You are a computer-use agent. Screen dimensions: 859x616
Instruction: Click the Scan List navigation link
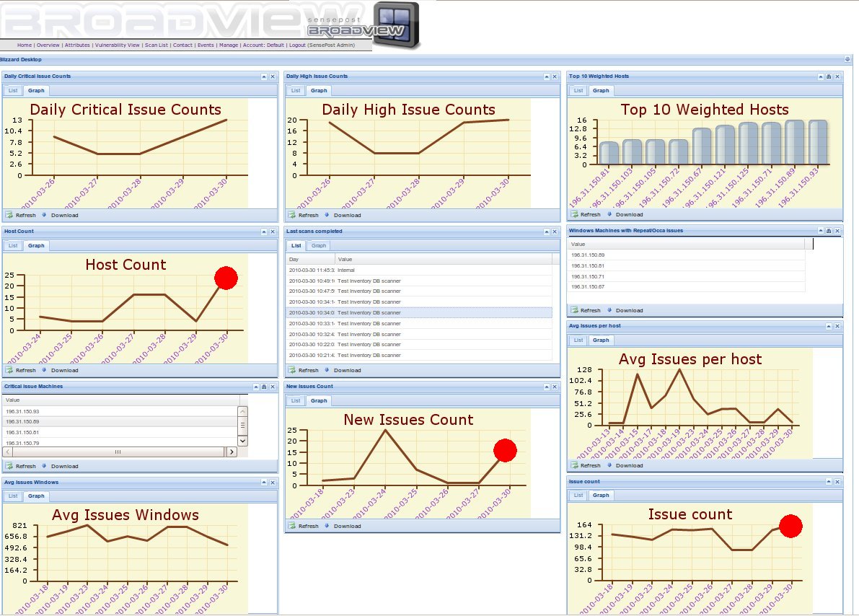coord(157,45)
